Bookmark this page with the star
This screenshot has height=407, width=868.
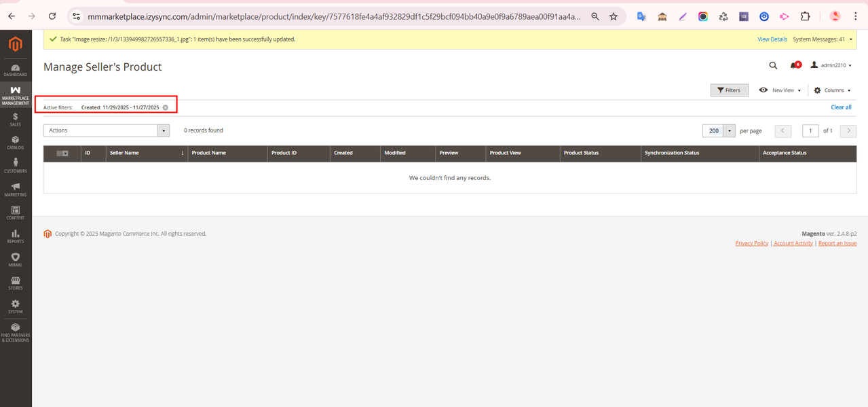tap(614, 16)
